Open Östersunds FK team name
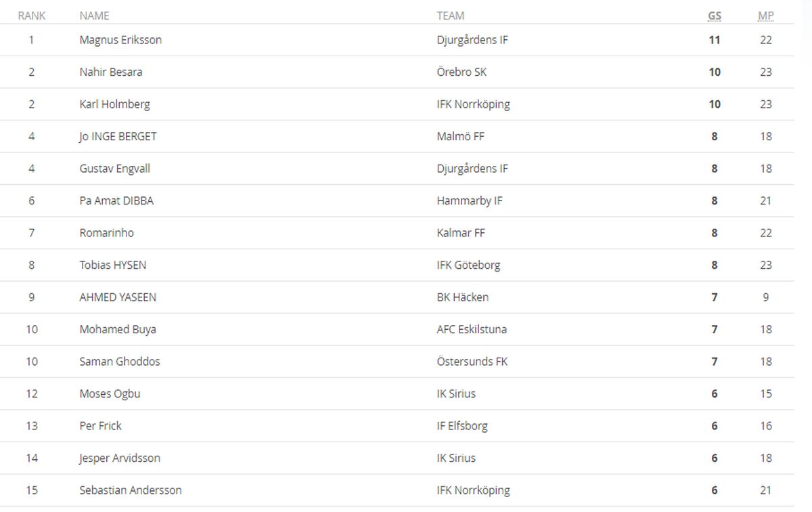812x512 pixels. click(x=472, y=362)
